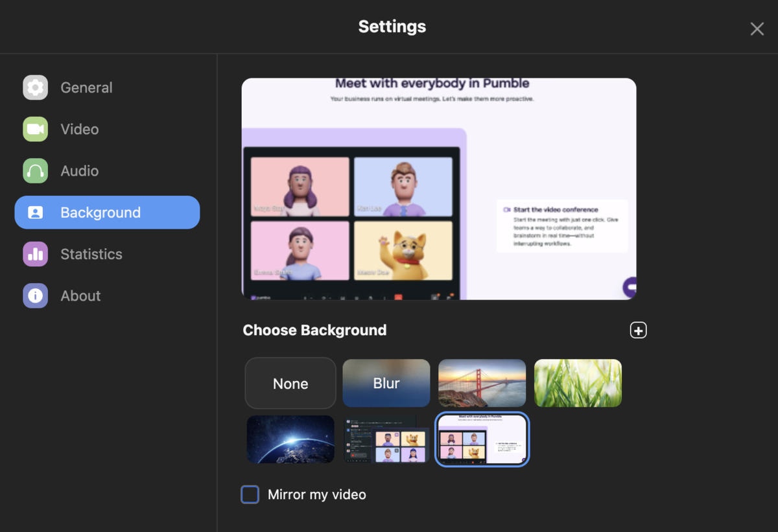Open the General settings tab
Viewport: 778px width, 532px height.
tap(107, 87)
